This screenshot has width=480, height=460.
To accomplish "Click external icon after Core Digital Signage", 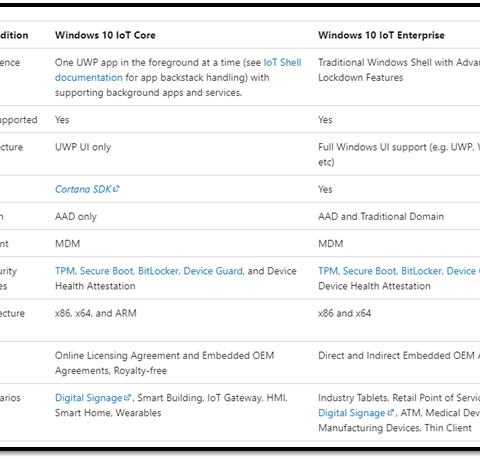I will point(127,397).
